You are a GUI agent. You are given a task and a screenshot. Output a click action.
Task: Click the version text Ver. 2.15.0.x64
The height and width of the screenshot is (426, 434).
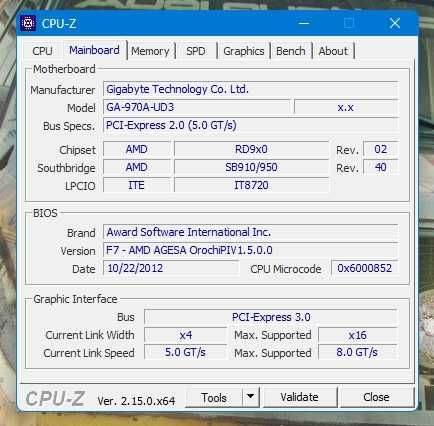pyautogui.click(x=136, y=401)
